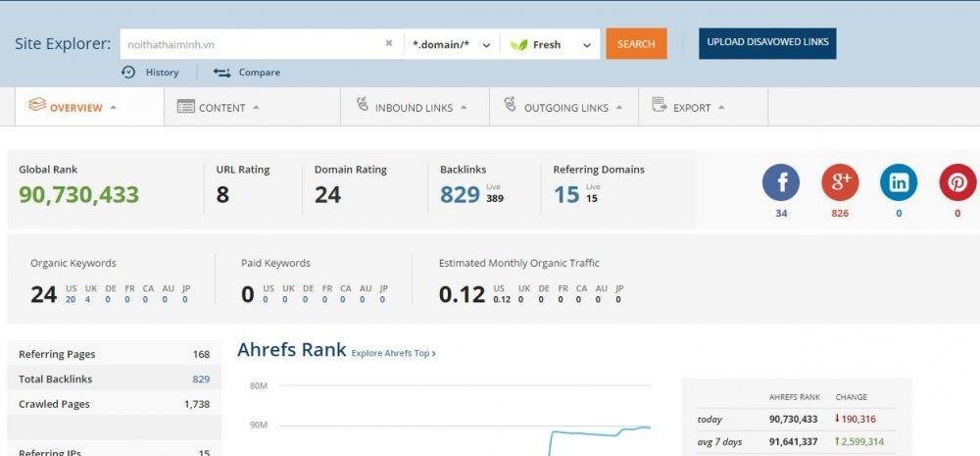The height and width of the screenshot is (456, 980).
Task: Click the Facebook share count 34
Action: [781, 214]
